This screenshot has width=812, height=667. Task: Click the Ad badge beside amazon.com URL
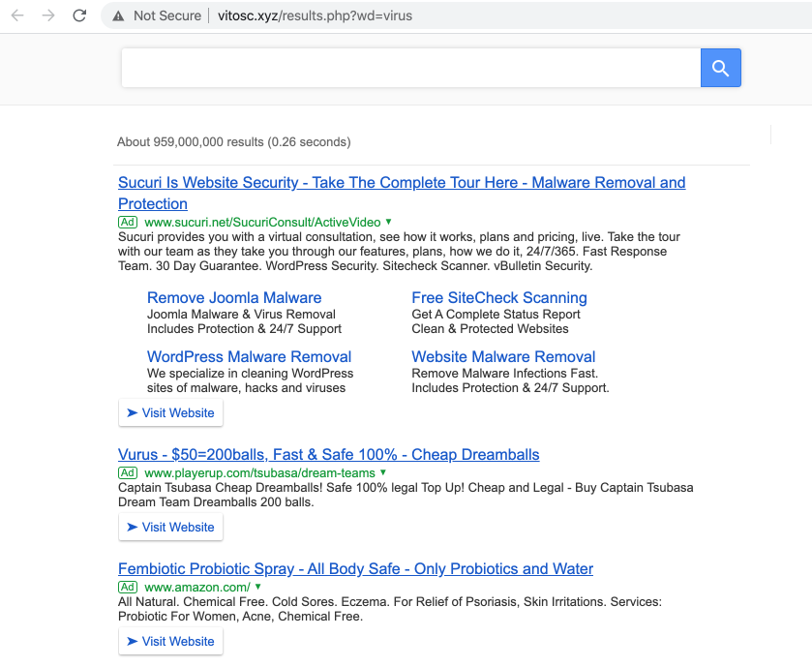click(128, 588)
